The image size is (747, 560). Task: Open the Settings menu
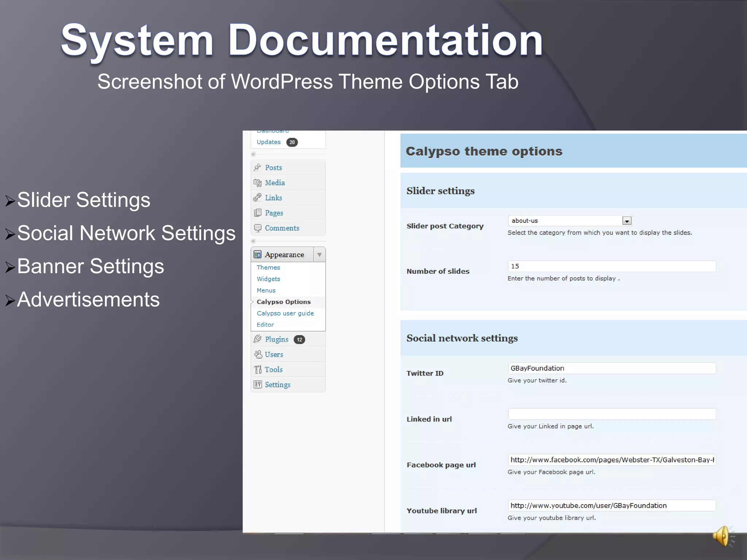[288, 385]
